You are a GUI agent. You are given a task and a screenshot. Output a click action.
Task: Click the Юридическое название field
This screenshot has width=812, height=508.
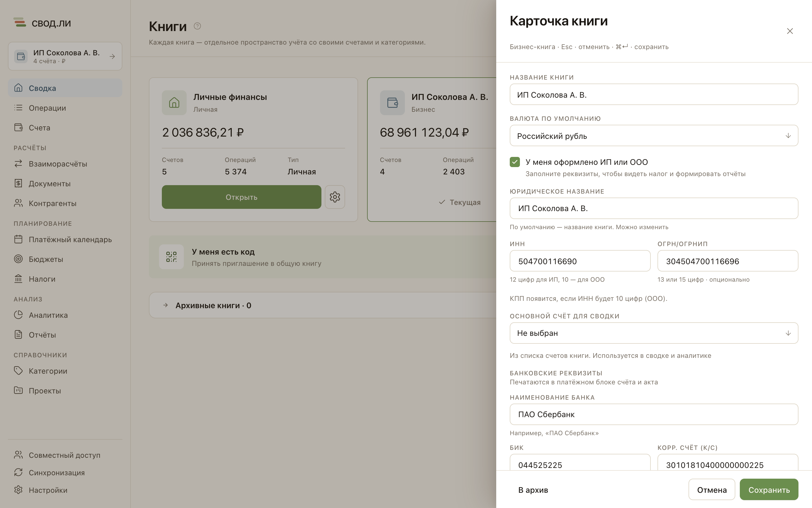point(654,208)
